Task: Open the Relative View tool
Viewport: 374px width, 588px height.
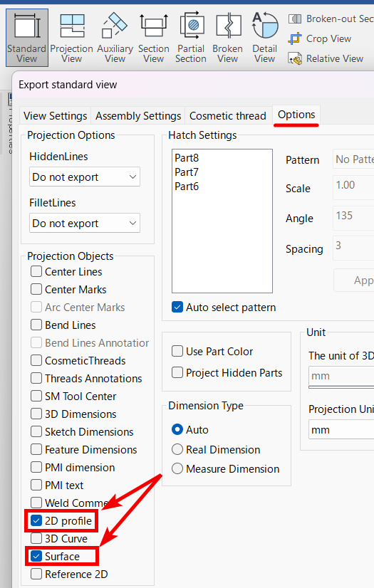Action: 295,59
